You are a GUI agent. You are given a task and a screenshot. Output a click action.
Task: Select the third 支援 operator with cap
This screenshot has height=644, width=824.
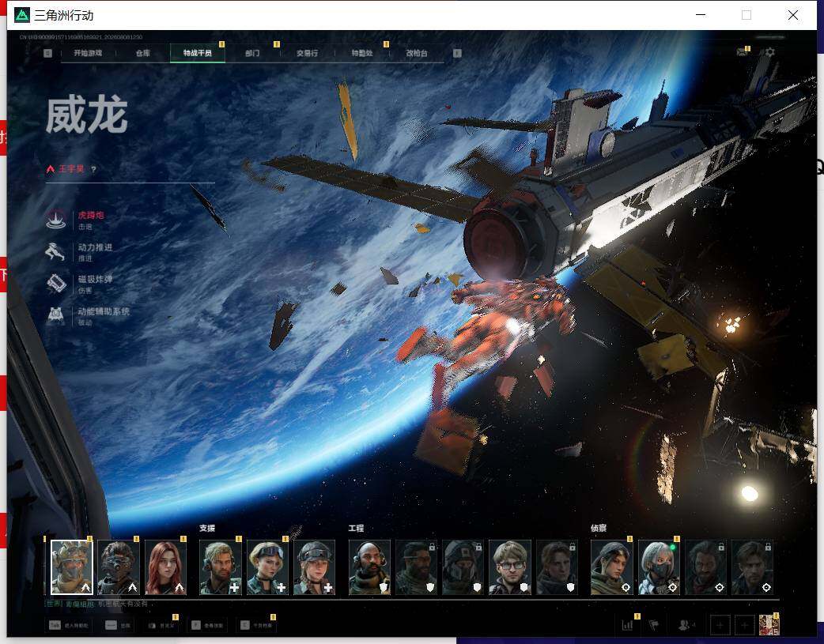[x=314, y=567]
